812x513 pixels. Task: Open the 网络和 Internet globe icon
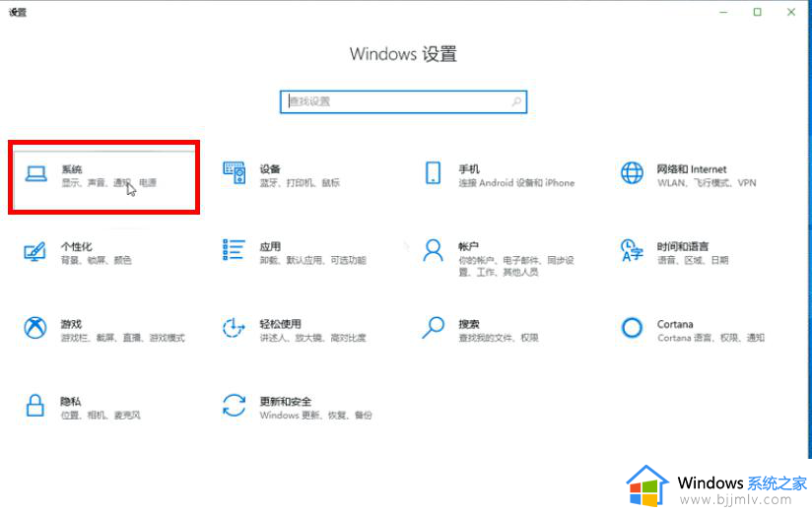click(x=632, y=173)
